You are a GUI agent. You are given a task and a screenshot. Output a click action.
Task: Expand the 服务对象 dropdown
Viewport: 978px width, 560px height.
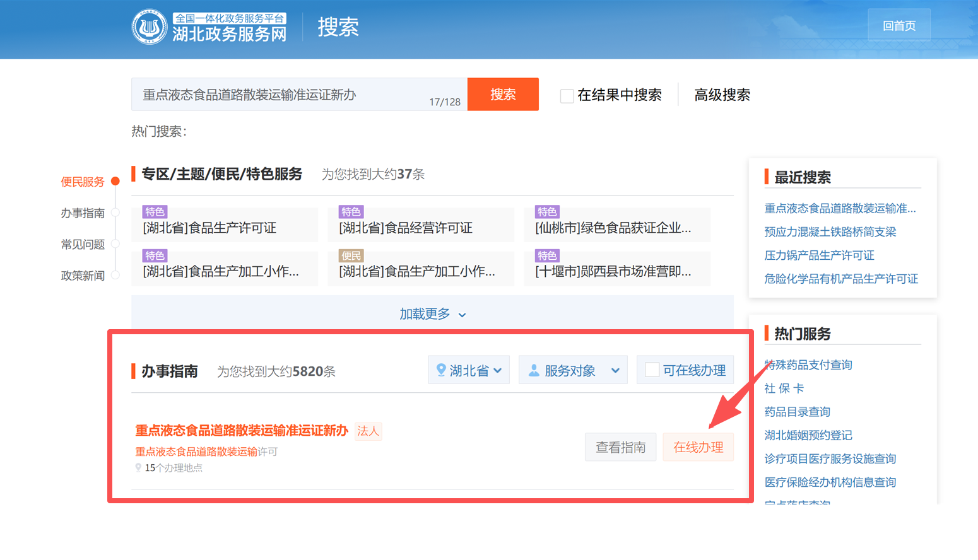coord(573,370)
